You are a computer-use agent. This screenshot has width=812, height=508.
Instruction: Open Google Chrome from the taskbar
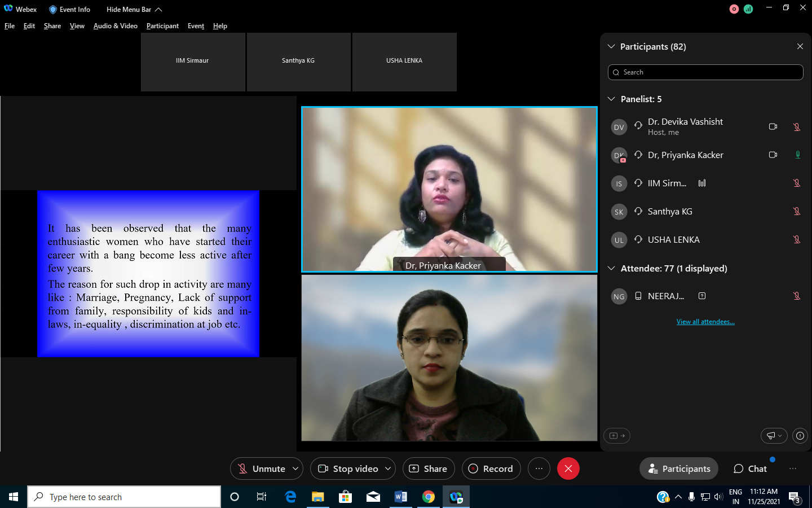(429, 497)
